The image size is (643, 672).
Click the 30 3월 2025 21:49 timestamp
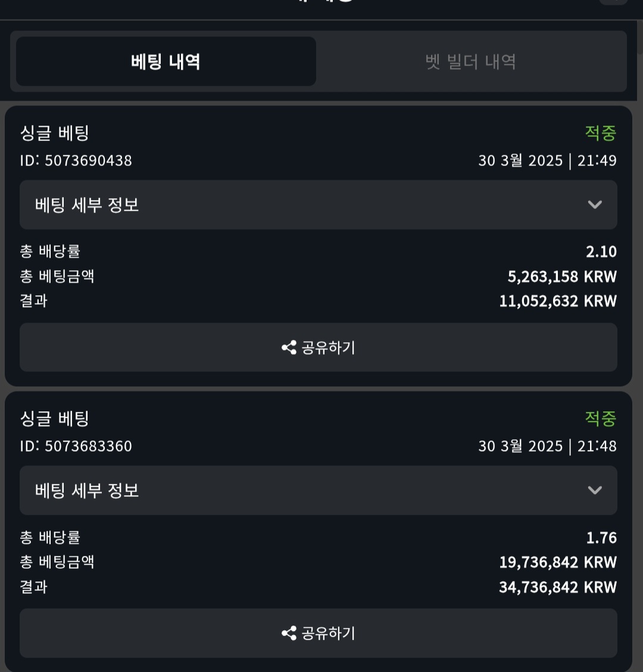[547, 161]
